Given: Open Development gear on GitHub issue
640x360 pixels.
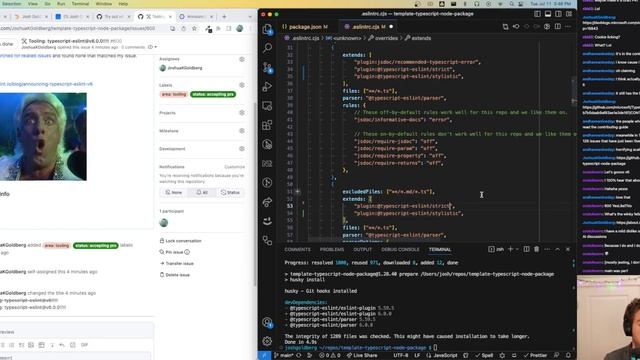Looking at the screenshot, I should click(x=242, y=149).
